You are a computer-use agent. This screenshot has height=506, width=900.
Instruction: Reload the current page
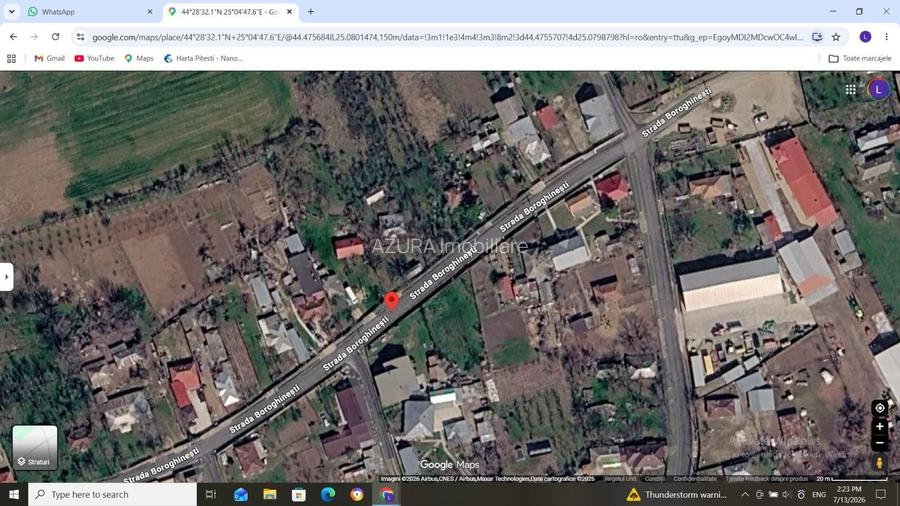coord(55,37)
